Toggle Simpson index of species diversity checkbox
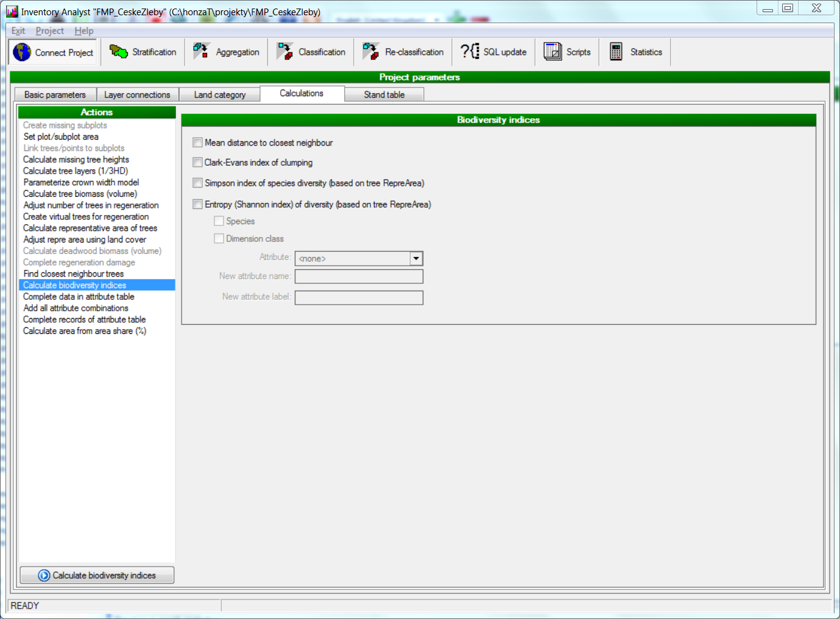Screen dimensions: 840x619 pos(197,183)
